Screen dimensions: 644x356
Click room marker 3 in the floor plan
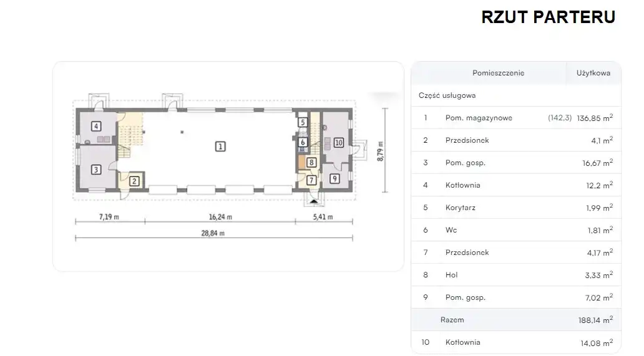pyautogui.click(x=96, y=169)
